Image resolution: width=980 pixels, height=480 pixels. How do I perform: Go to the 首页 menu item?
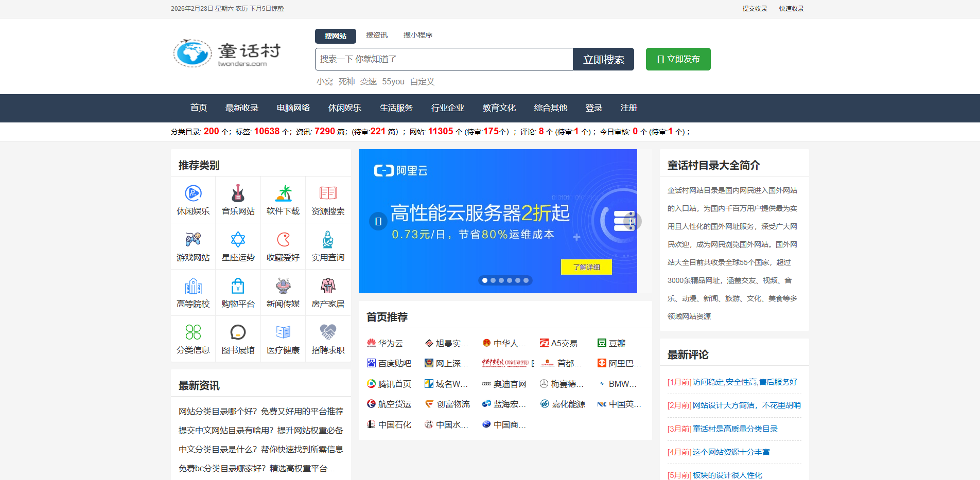198,108
